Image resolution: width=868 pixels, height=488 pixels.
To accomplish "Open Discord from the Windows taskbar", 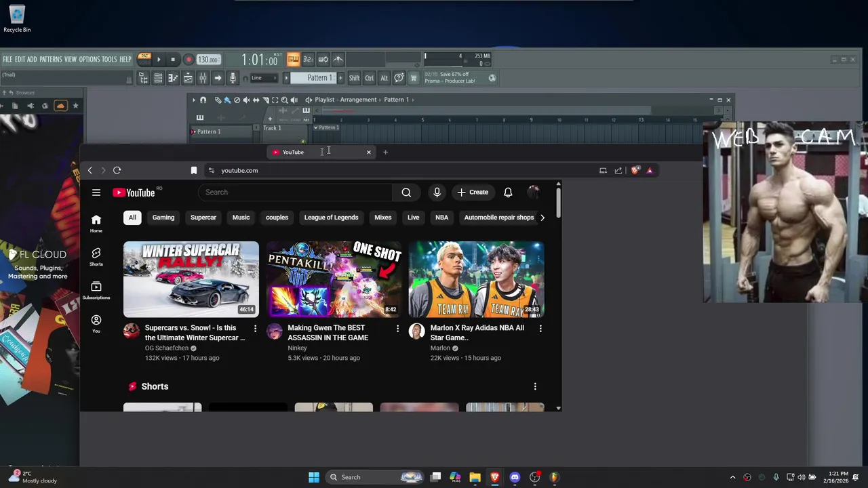I will pyautogui.click(x=515, y=477).
